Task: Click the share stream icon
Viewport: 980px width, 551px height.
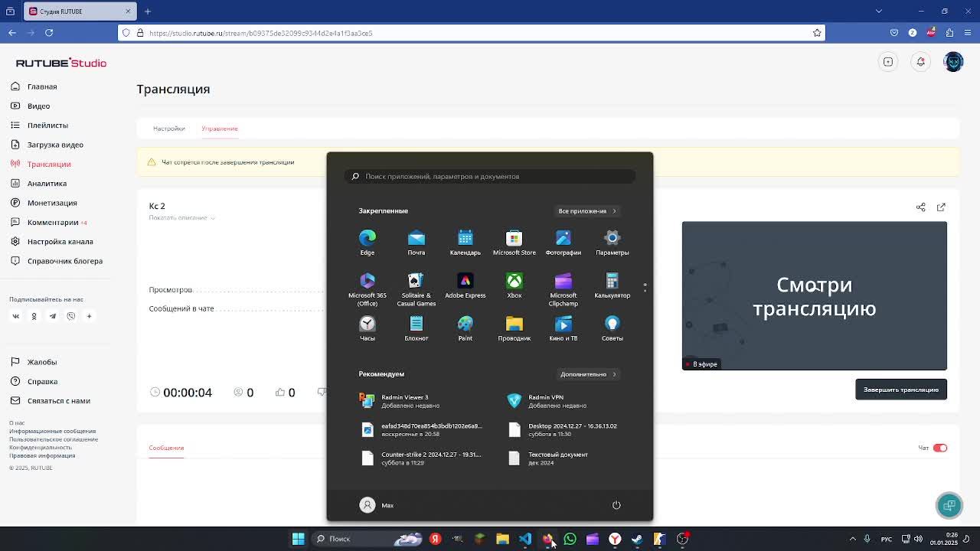Action: pyautogui.click(x=921, y=207)
